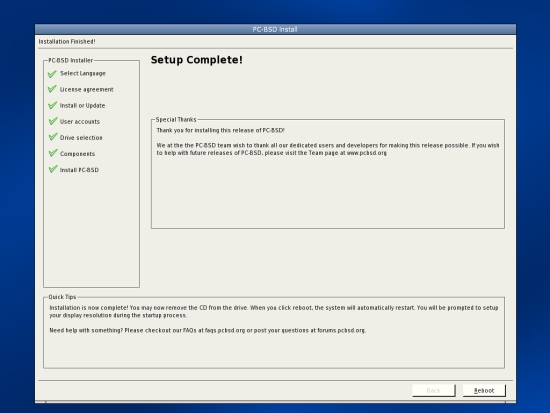Select the Select Language step label
The height and width of the screenshot is (413, 550).
click(x=83, y=73)
